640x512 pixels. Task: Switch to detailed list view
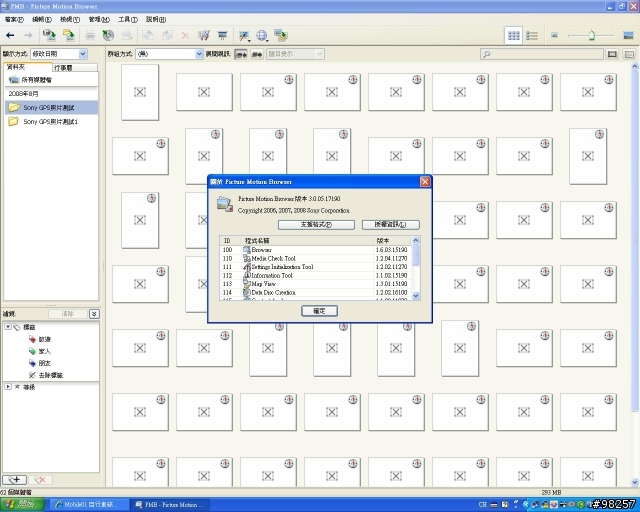[x=532, y=36]
